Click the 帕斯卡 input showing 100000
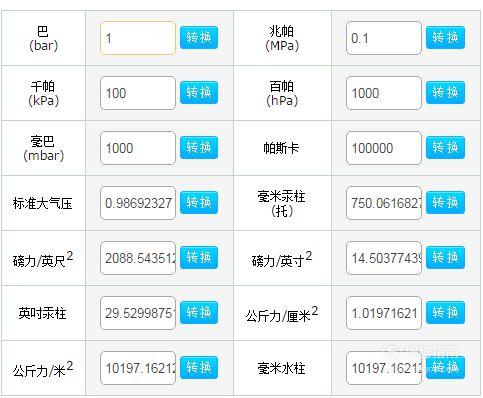Viewport: 483px width, 398px height. (384, 148)
